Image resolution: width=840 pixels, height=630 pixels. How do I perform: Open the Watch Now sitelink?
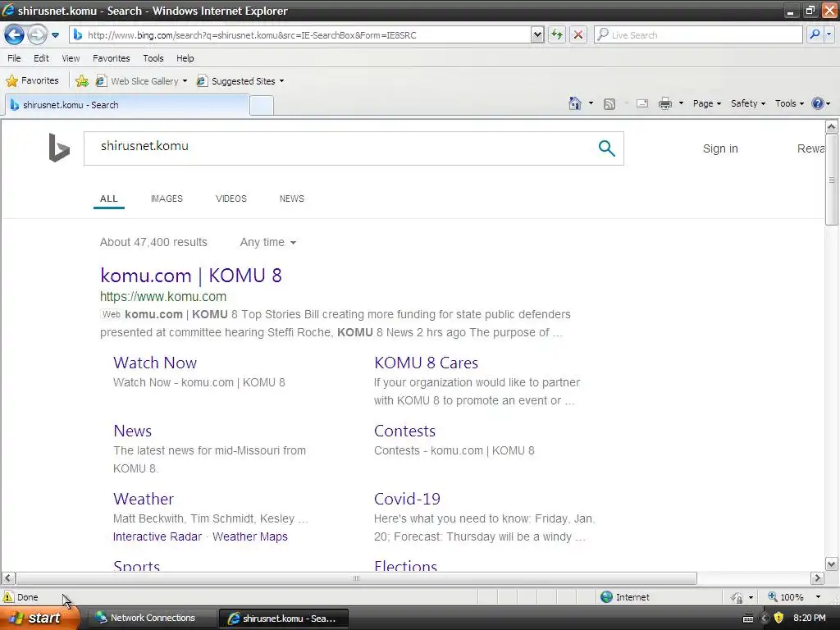[155, 363]
